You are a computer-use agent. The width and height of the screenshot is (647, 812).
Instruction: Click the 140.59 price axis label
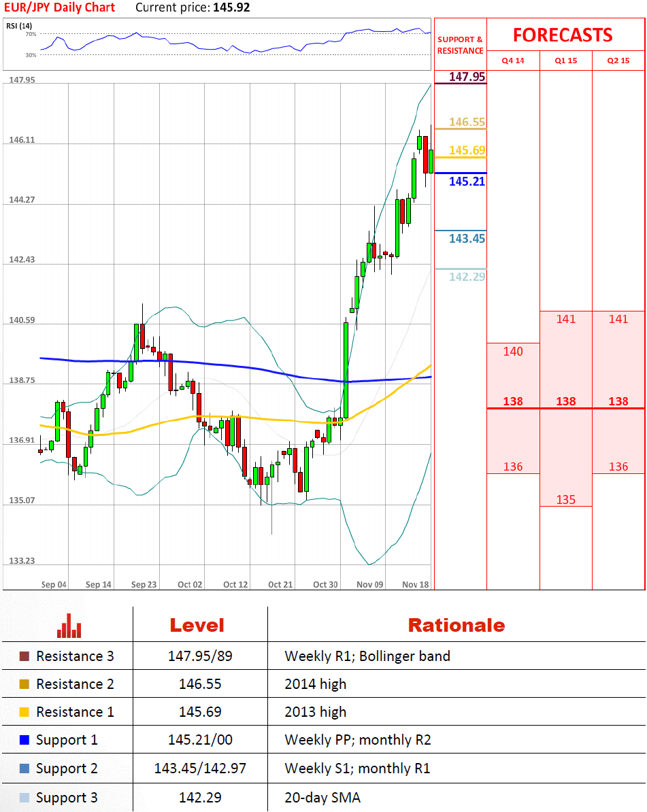(x=22, y=320)
